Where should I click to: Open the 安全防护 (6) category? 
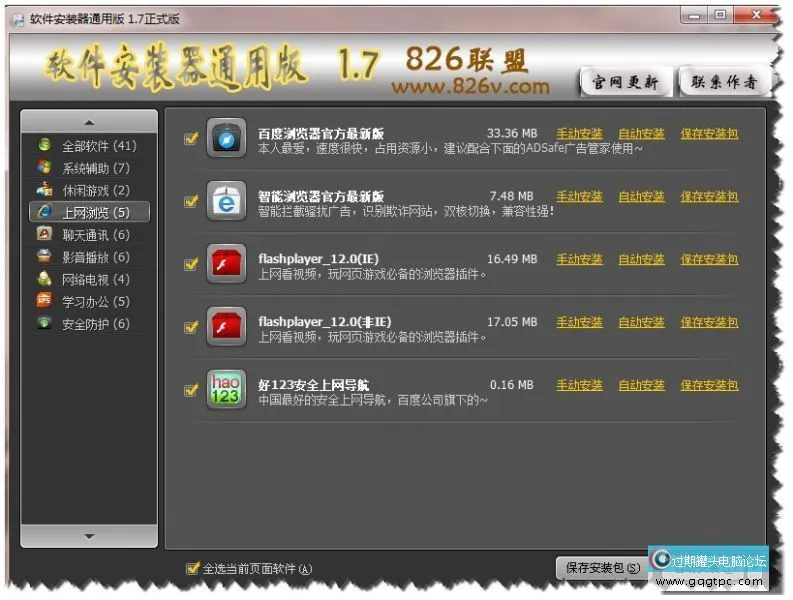pyautogui.click(x=90, y=324)
